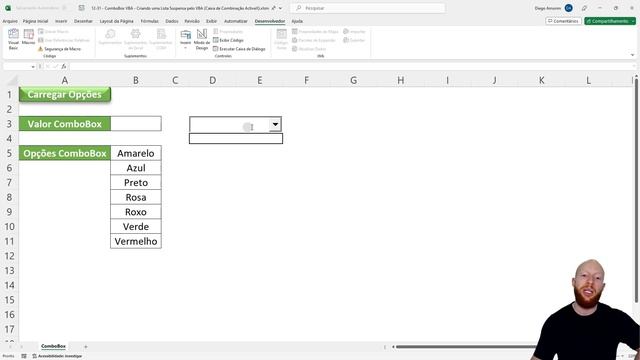Switch to the Dados tab
This screenshot has height=360, width=640.
pyautogui.click(x=172, y=21)
